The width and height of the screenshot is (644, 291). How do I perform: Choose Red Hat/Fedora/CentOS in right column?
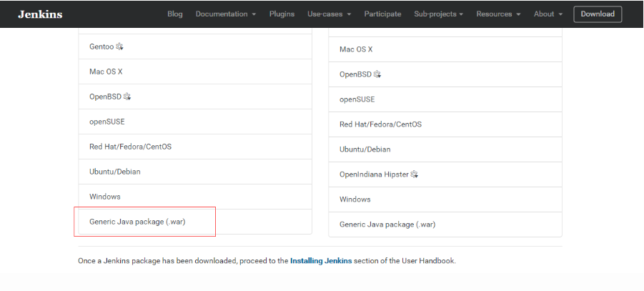pyautogui.click(x=445, y=124)
